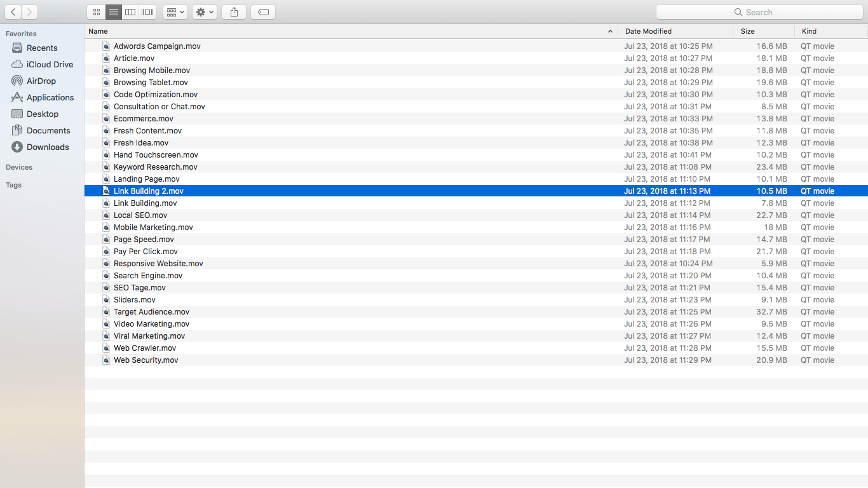Open Recents in the sidebar

point(42,48)
